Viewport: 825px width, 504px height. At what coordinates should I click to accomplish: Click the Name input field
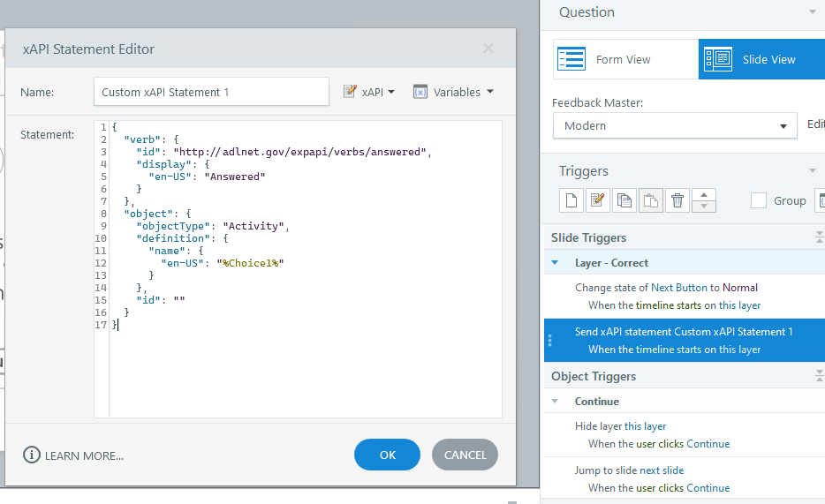click(x=211, y=92)
